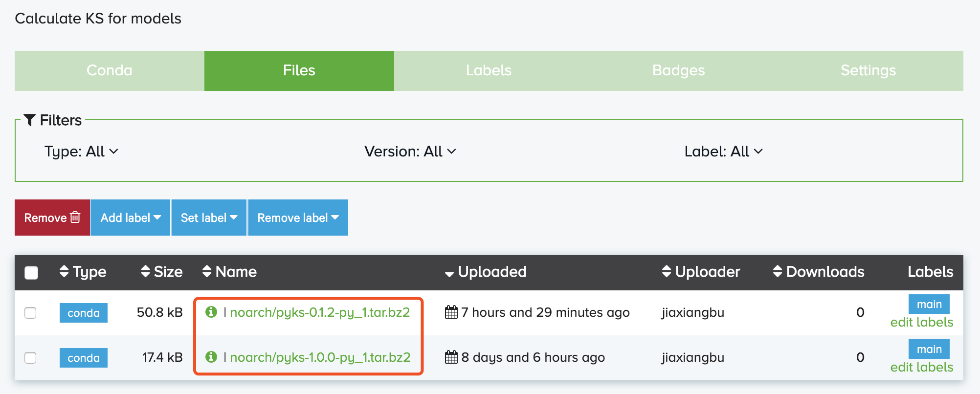The width and height of the screenshot is (980, 394).
Task: Click edit labels for pyks-0.1.2 row
Action: tap(922, 323)
